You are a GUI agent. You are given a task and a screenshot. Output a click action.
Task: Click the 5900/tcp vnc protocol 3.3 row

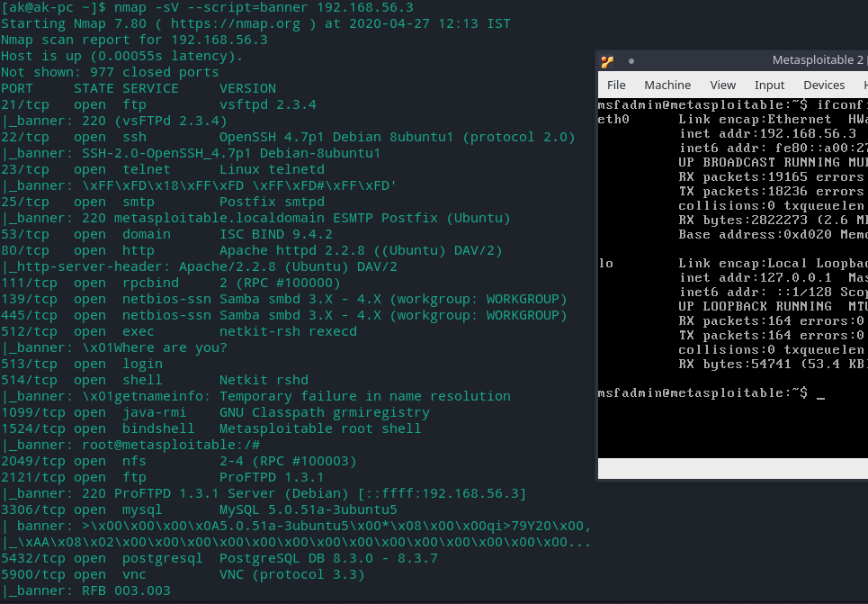(183, 574)
